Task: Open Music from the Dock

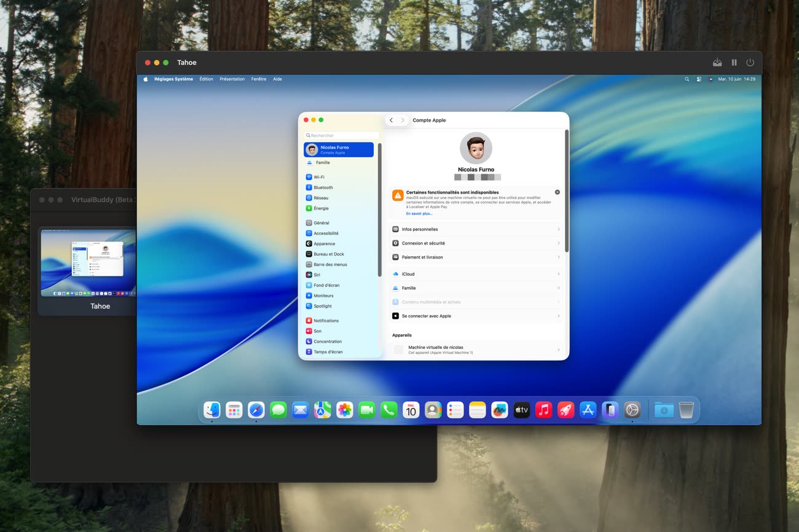Action: click(544, 410)
